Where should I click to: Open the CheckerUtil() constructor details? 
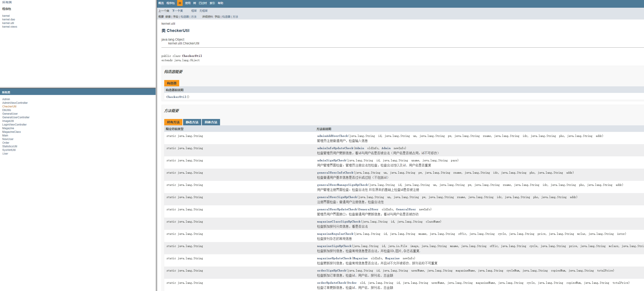coord(176,97)
